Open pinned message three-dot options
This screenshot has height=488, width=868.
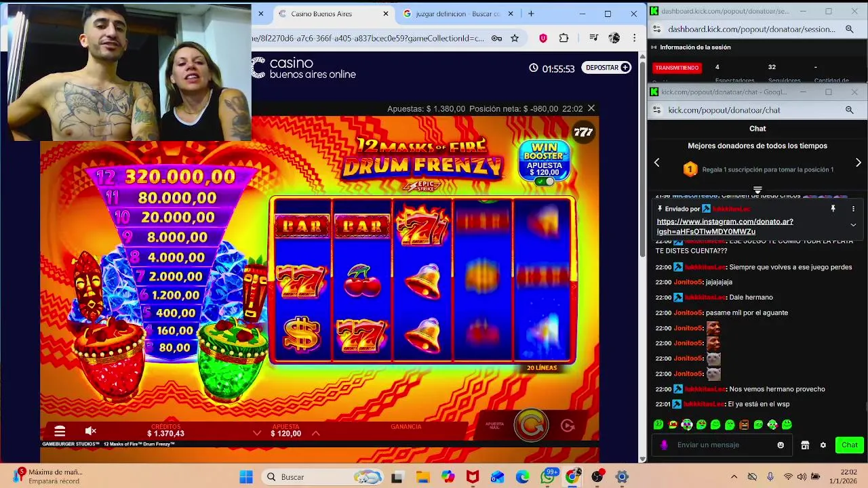(853, 209)
